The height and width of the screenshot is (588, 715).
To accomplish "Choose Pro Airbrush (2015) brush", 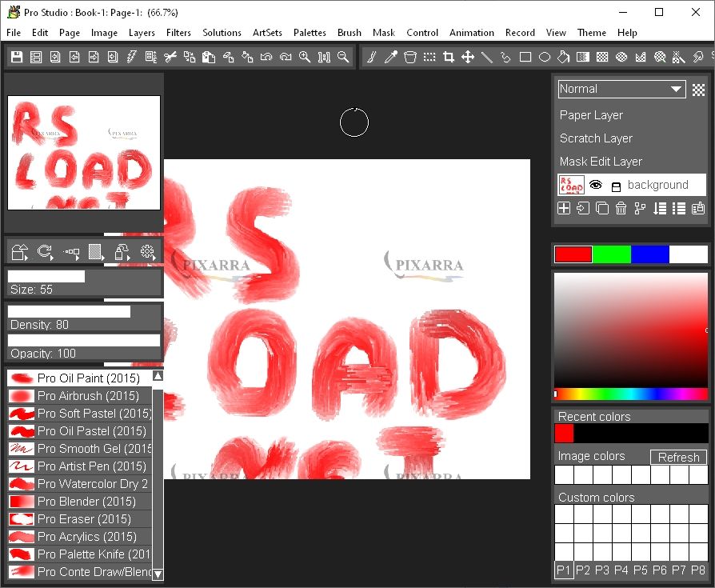I will tap(80, 395).
